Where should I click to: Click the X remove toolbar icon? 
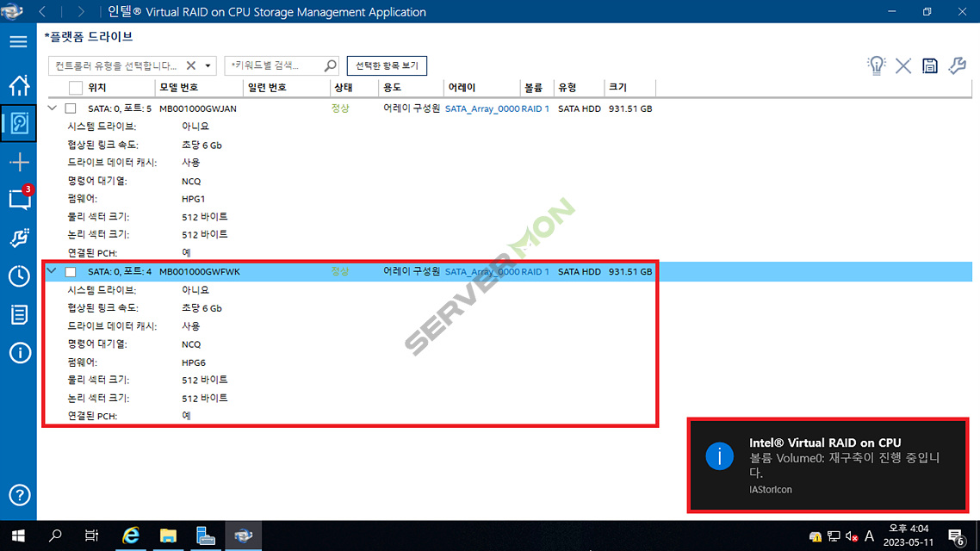coord(902,65)
